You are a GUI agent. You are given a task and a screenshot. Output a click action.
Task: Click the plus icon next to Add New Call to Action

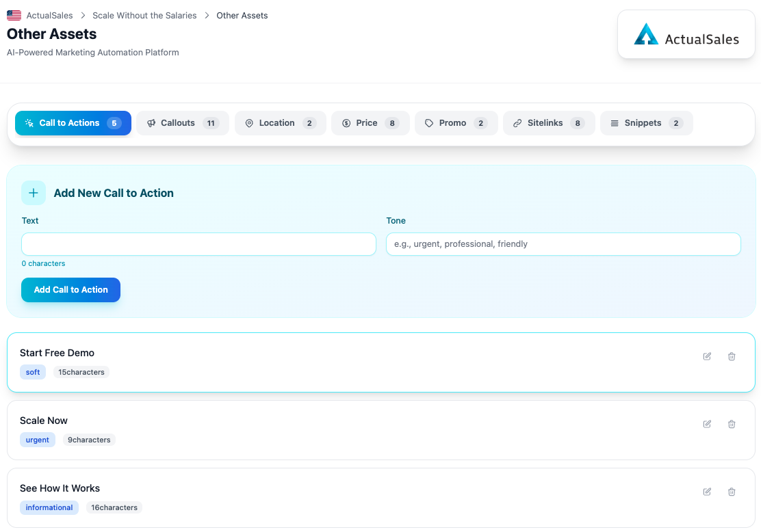coord(34,193)
